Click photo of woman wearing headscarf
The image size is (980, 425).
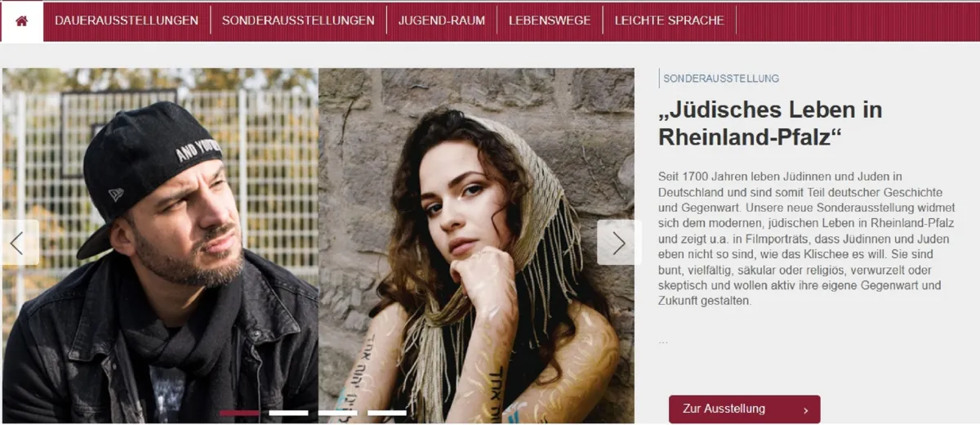coord(476,245)
